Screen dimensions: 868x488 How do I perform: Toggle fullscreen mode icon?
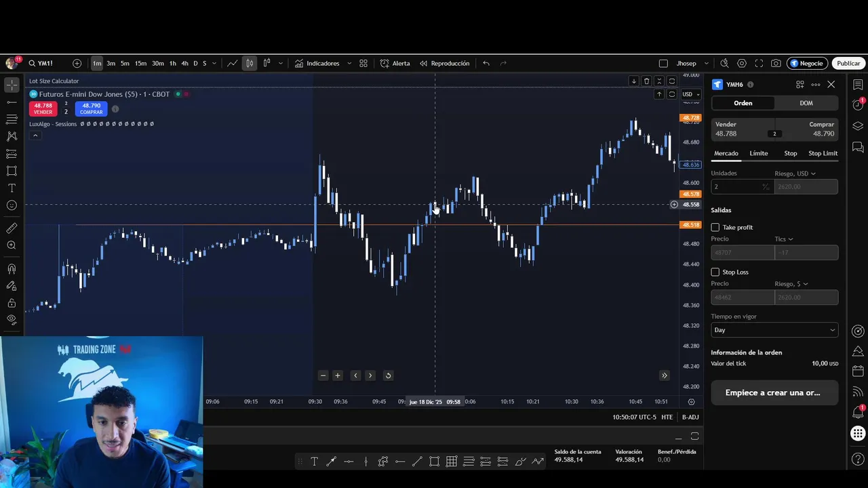[759, 63]
